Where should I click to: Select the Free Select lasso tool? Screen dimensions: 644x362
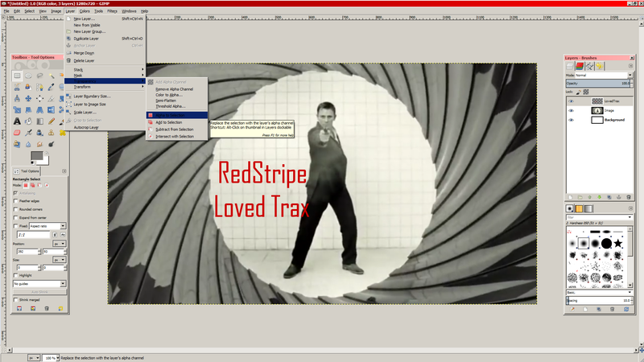(39, 76)
